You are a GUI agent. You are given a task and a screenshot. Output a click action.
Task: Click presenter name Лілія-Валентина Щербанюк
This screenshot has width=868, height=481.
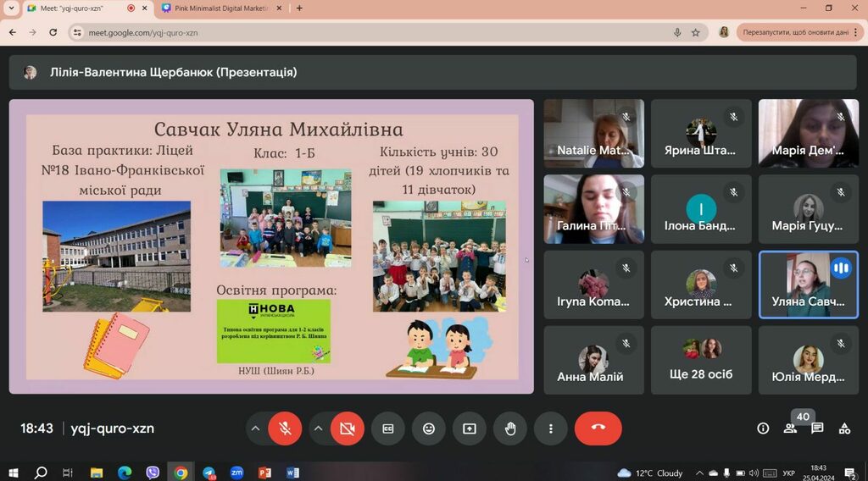pos(173,73)
